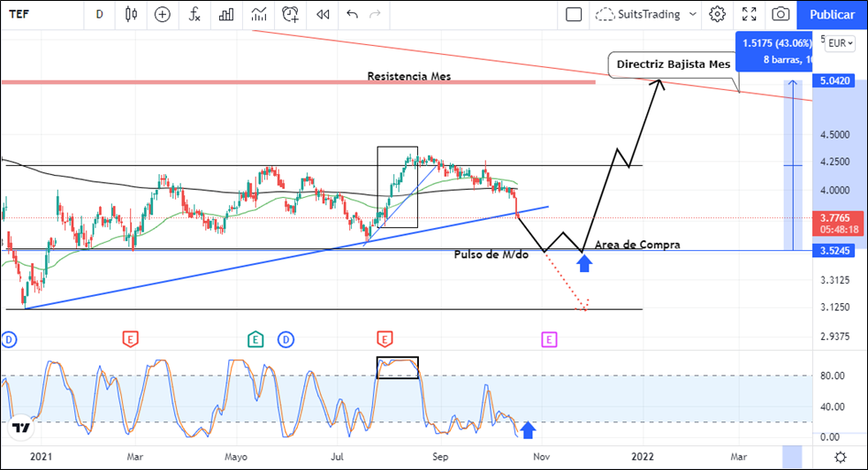Click the Publicar button

[832, 15]
